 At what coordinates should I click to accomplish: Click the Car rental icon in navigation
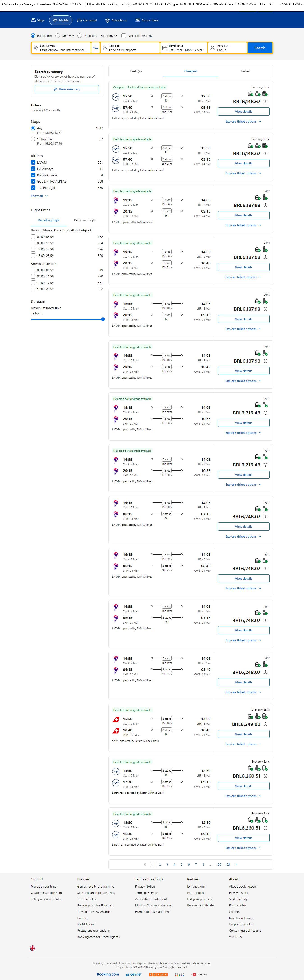[79, 21]
